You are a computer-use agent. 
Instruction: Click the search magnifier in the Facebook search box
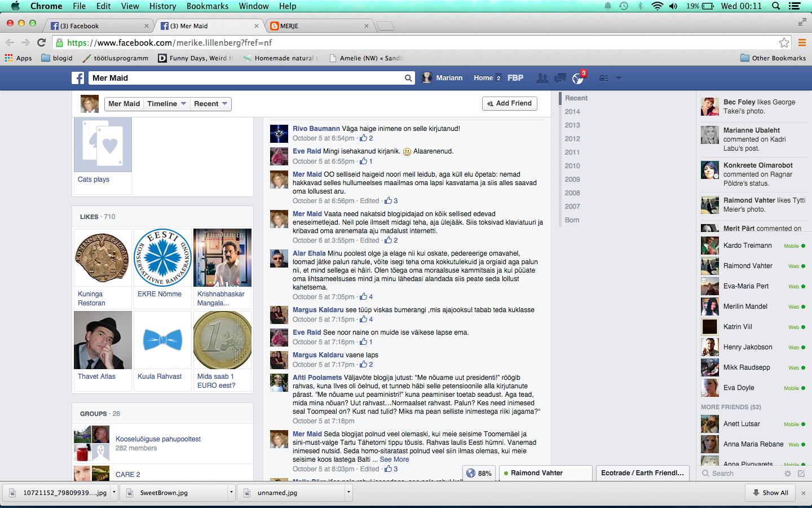(x=408, y=78)
